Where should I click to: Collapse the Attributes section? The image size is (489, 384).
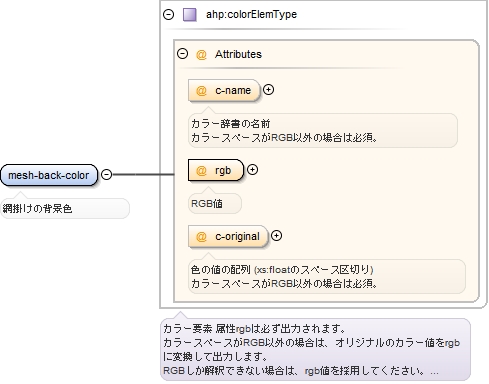pos(182,54)
